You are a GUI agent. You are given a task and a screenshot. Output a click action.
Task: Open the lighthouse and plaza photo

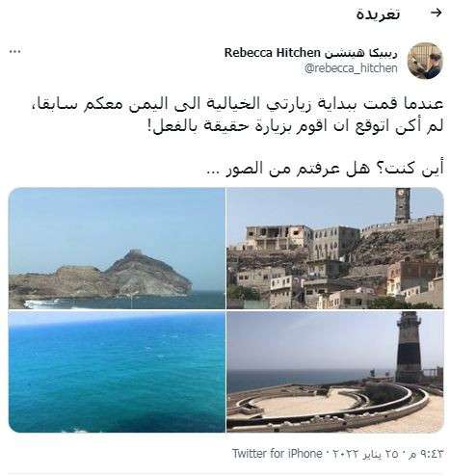pyautogui.click(x=335, y=372)
